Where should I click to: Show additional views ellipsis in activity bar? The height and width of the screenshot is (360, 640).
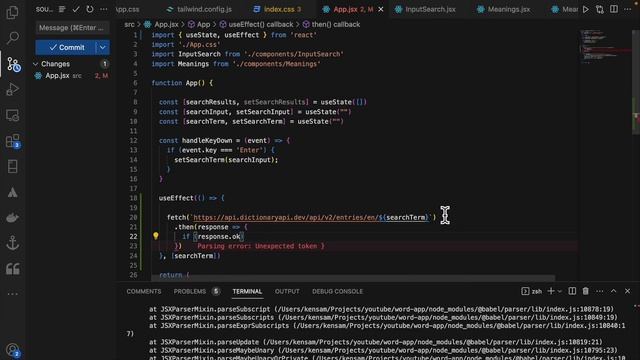pyautogui.click(x=12, y=294)
